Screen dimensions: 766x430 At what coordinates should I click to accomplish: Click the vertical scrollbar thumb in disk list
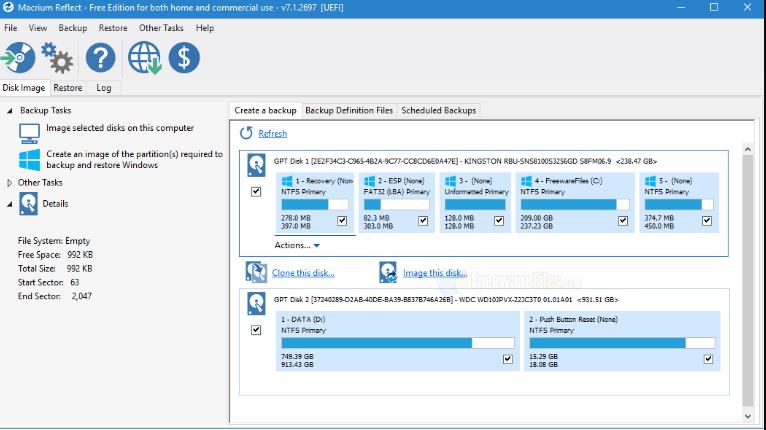click(x=747, y=280)
